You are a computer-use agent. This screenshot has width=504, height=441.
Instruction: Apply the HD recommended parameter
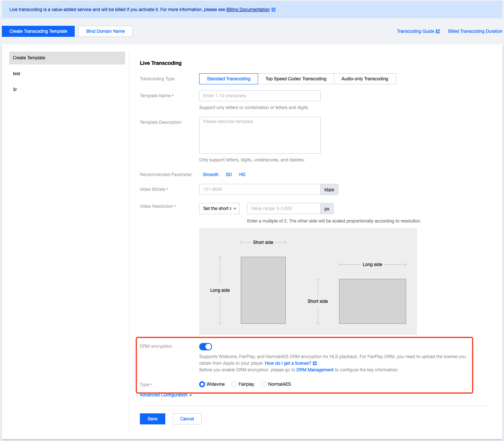[x=242, y=175]
